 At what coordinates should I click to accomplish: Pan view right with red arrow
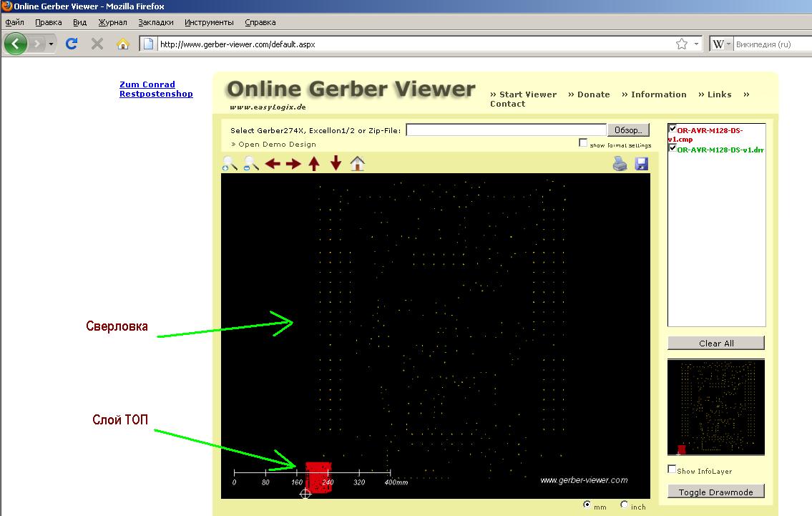tap(293, 164)
